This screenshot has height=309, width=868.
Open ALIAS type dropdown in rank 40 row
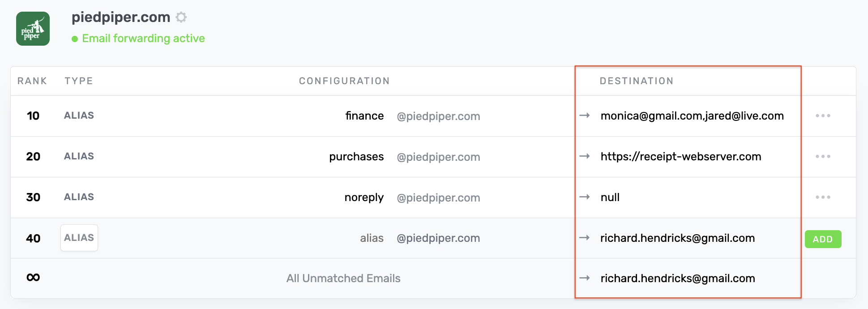pos(79,238)
